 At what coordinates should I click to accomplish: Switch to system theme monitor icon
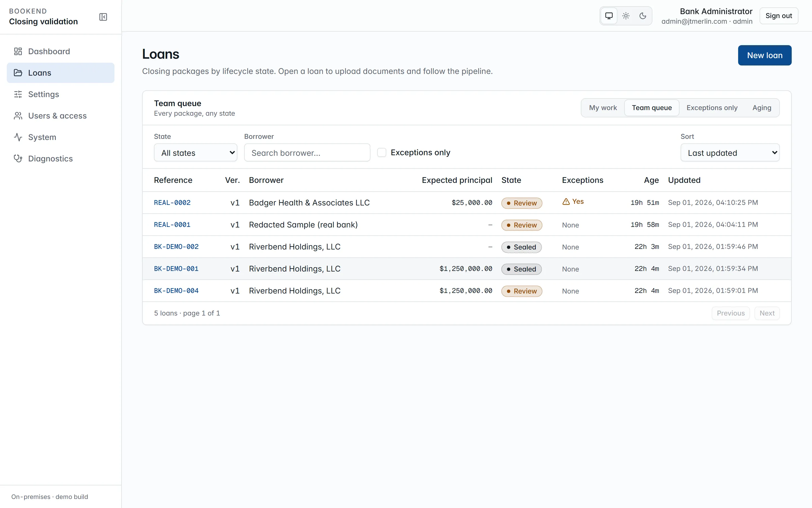tap(609, 16)
